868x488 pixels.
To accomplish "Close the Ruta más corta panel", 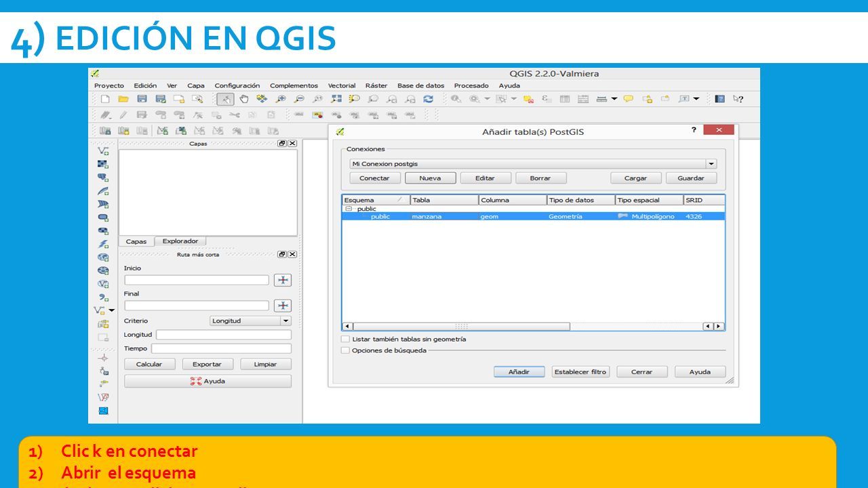I will coord(292,254).
